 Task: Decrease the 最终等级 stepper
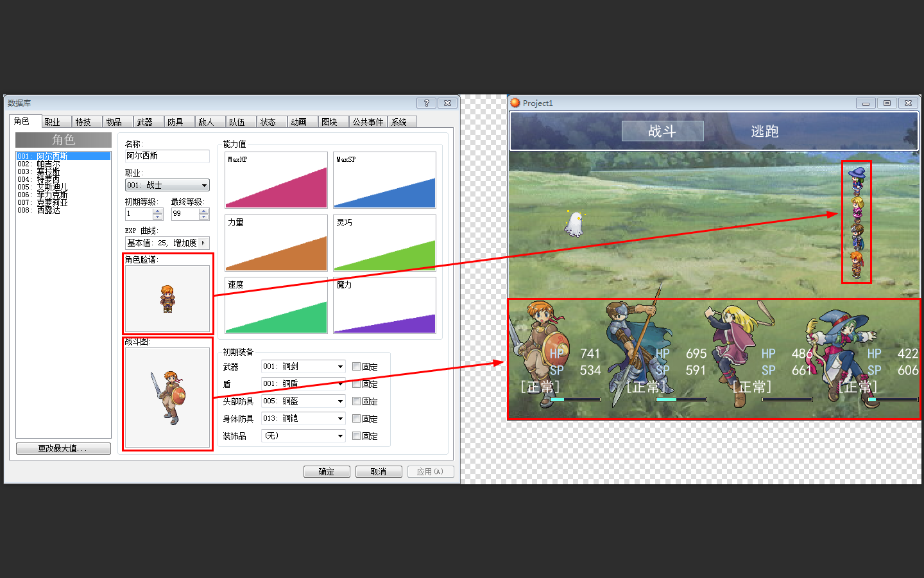click(x=204, y=217)
